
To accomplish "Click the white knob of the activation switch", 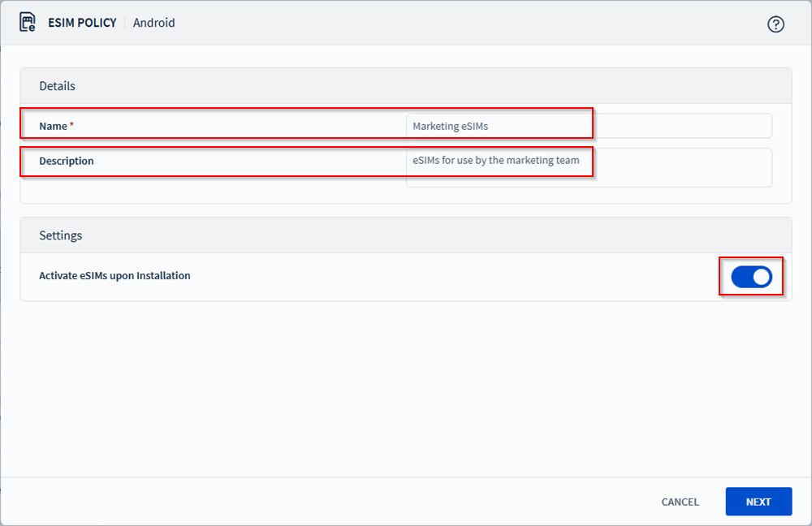I will pyautogui.click(x=760, y=277).
